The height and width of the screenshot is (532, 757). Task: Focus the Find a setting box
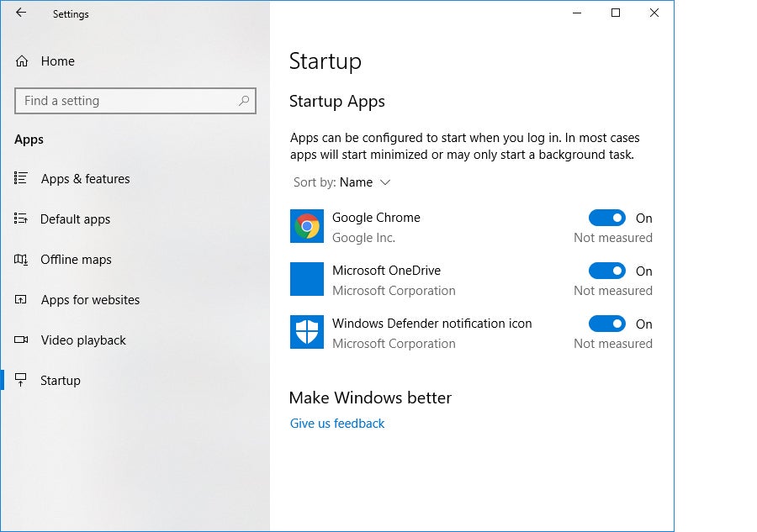[135, 101]
